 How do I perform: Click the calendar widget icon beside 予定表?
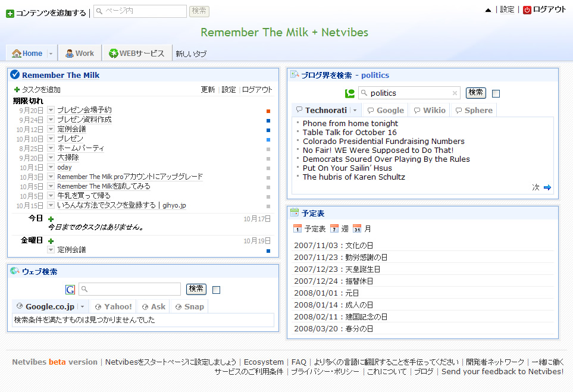click(294, 212)
